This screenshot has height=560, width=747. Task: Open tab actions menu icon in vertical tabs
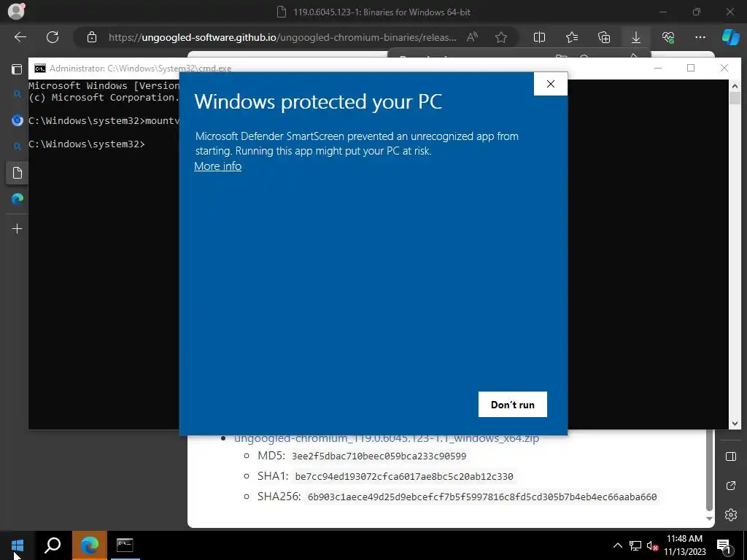(x=17, y=69)
